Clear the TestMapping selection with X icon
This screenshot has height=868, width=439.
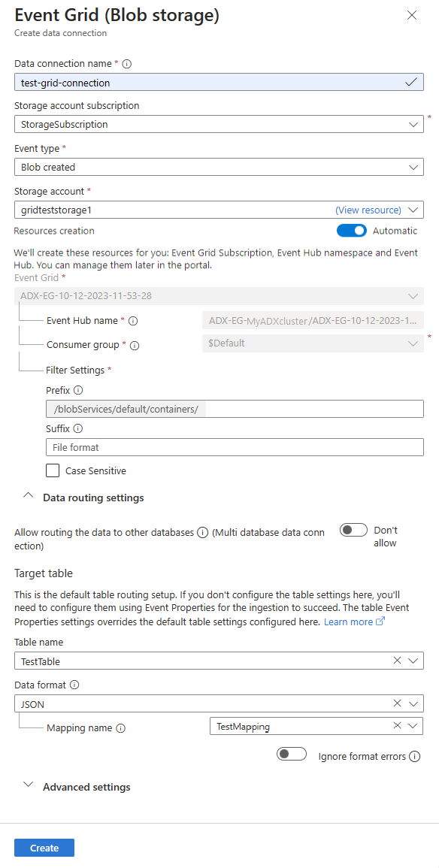(x=397, y=725)
